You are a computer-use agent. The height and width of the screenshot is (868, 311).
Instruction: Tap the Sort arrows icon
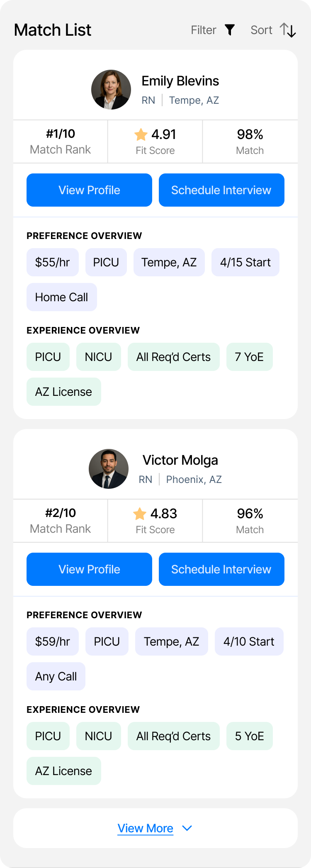click(x=288, y=30)
